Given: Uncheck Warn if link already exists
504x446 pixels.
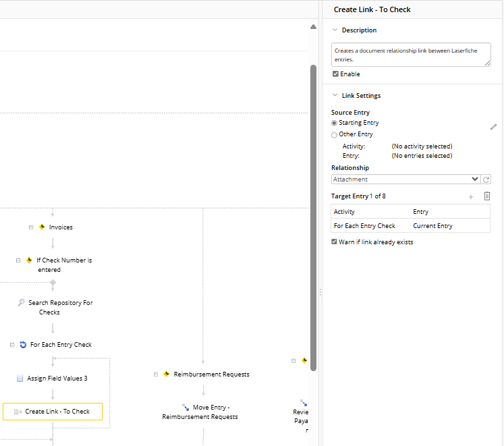Looking at the screenshot, I should tap(335, 242).
